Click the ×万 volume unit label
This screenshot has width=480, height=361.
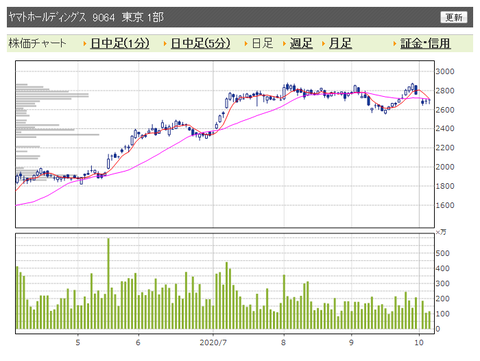click(441, 232)
